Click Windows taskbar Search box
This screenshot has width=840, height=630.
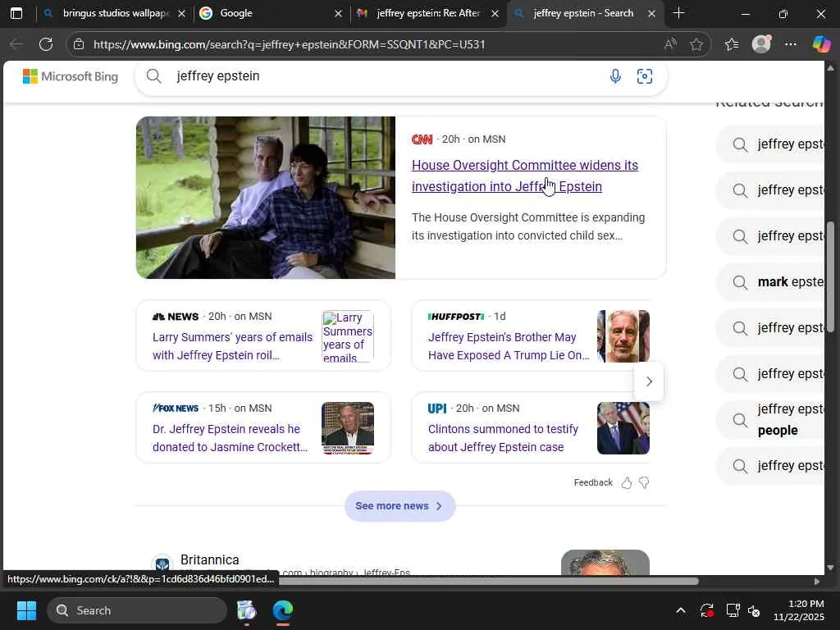(137, 610)
